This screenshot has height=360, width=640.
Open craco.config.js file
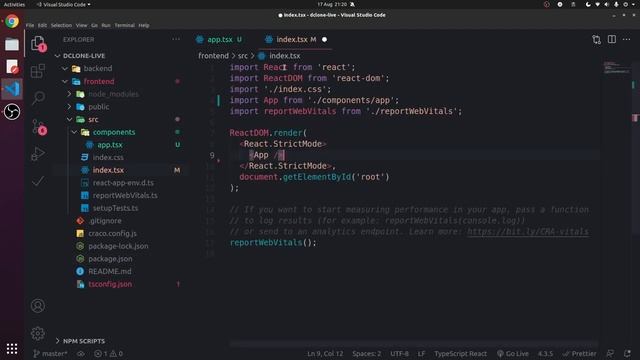coord(112,233)
